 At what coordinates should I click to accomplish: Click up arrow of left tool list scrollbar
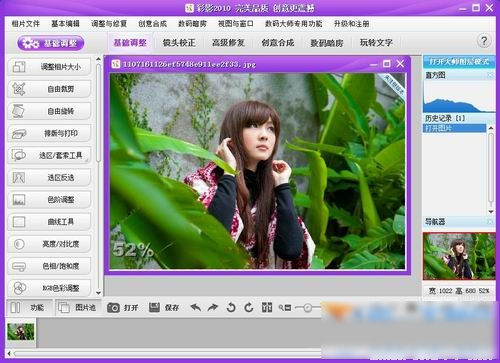(x=98, y=59)
